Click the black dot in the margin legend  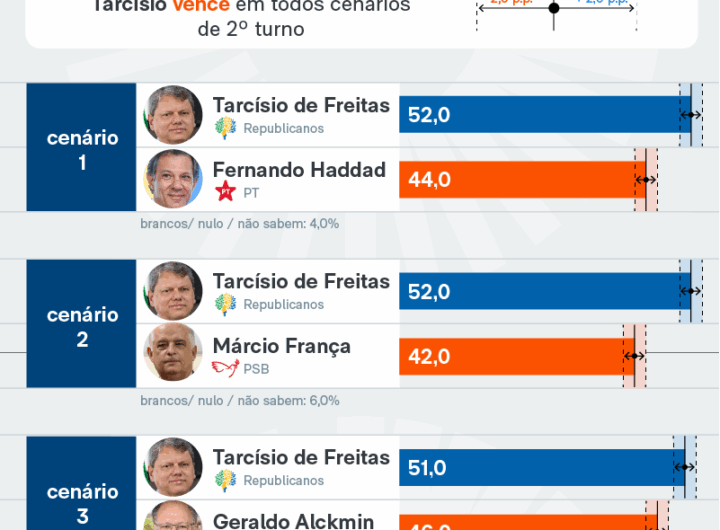(554, 7)
